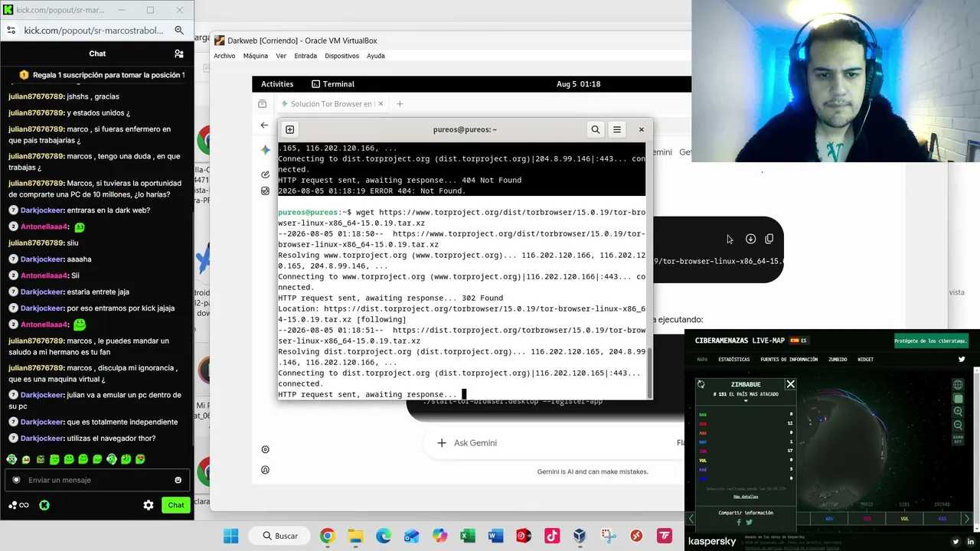Open ES language selector on Kaspersky
Image resolution: width=980 pixels, height=551 pixels.
[799, 341]
